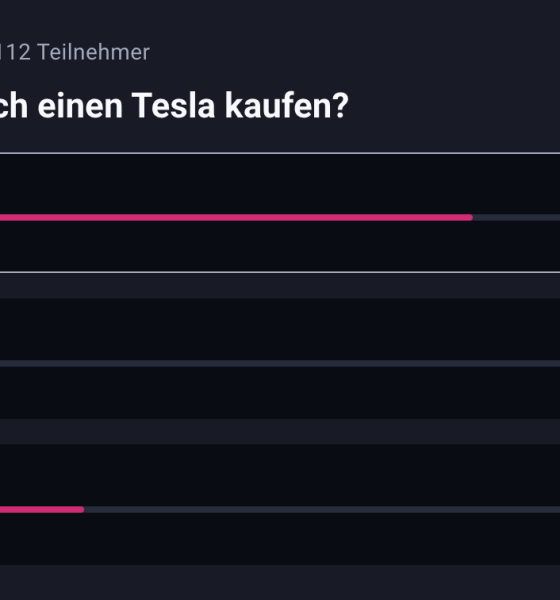Click the area above the short pink bar
Screen dimensions: 560x600
coord(280,475)
